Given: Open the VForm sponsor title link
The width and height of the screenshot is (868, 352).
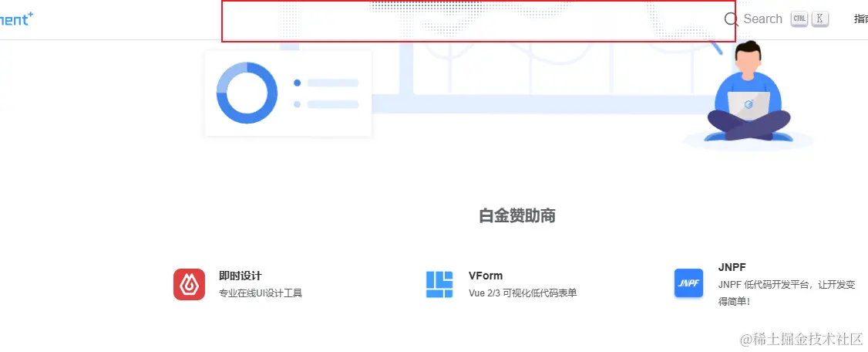Looking at the screenshot, I should pos(486,276).
